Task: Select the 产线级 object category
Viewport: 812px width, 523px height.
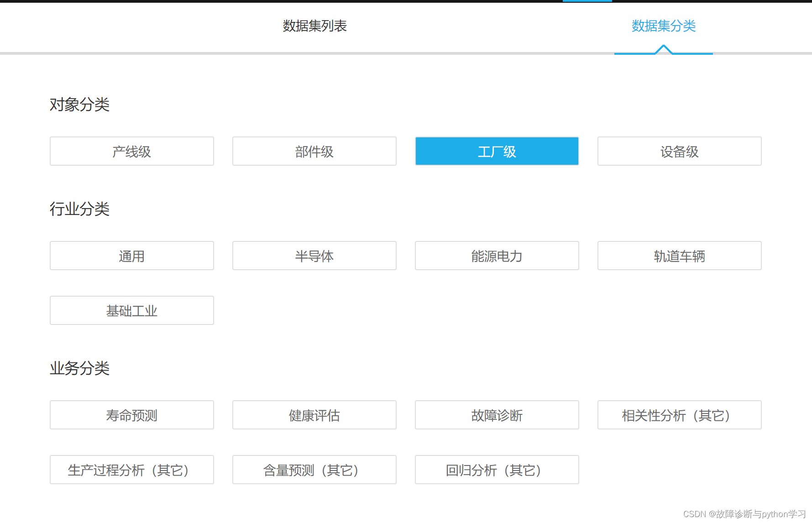Action: pyautogui.click(x=132, y=151)
